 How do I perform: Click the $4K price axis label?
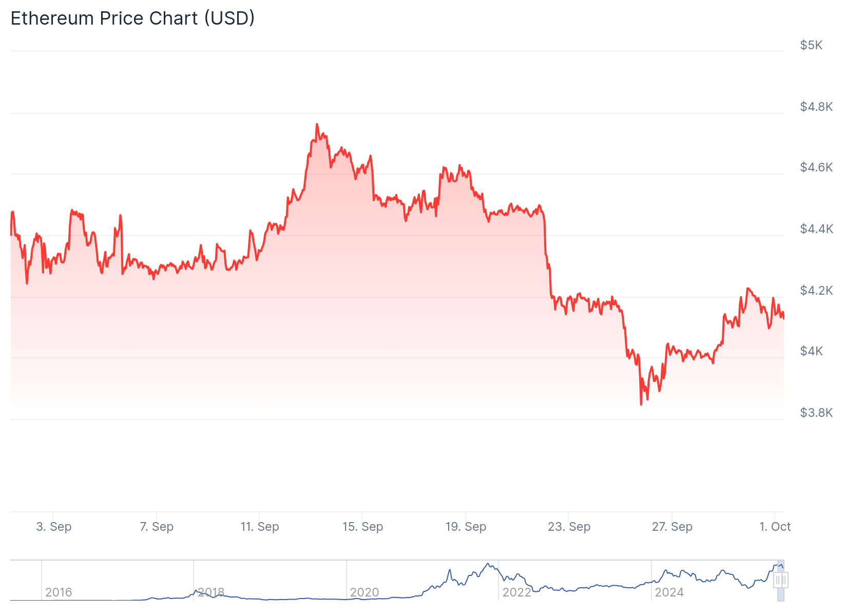click(x=811, y=351)
